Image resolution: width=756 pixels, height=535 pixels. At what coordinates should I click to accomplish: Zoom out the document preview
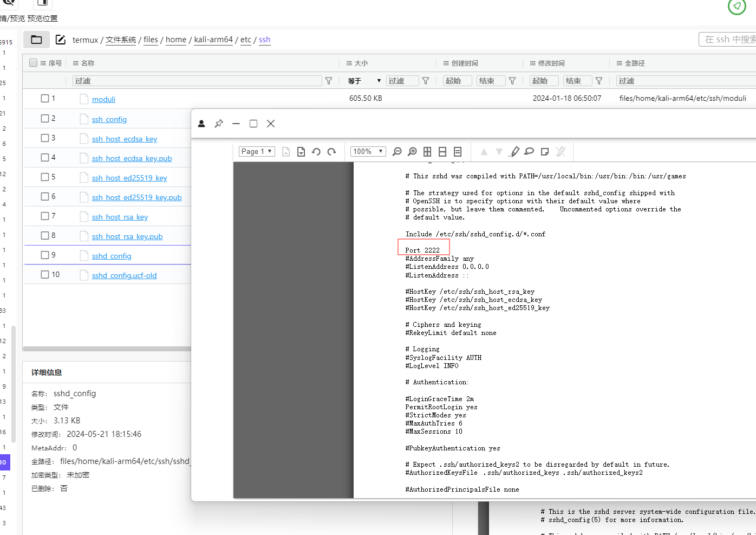(397, 152)
